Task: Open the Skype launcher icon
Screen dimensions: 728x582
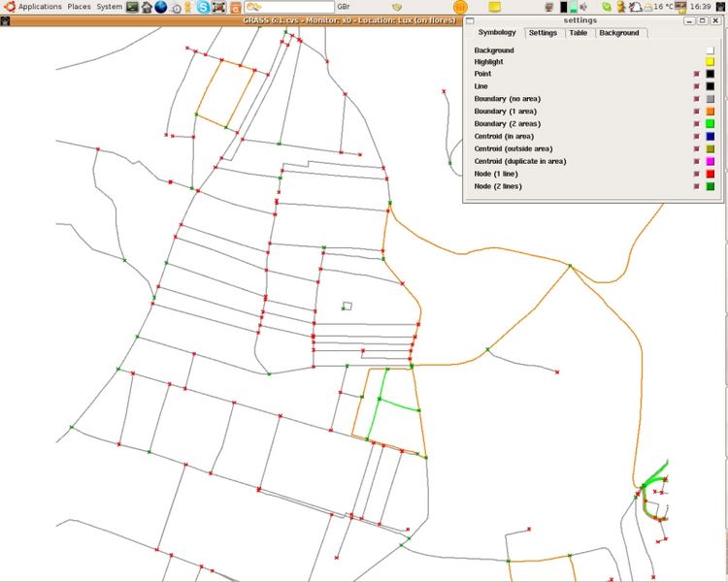Action: tap(205, 7)
